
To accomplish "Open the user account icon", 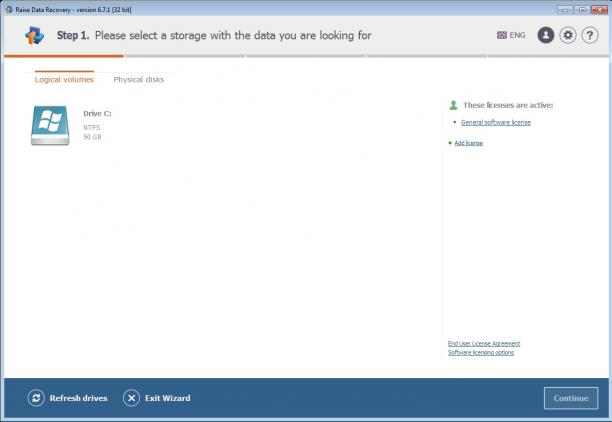I will (x=546, y=35).
